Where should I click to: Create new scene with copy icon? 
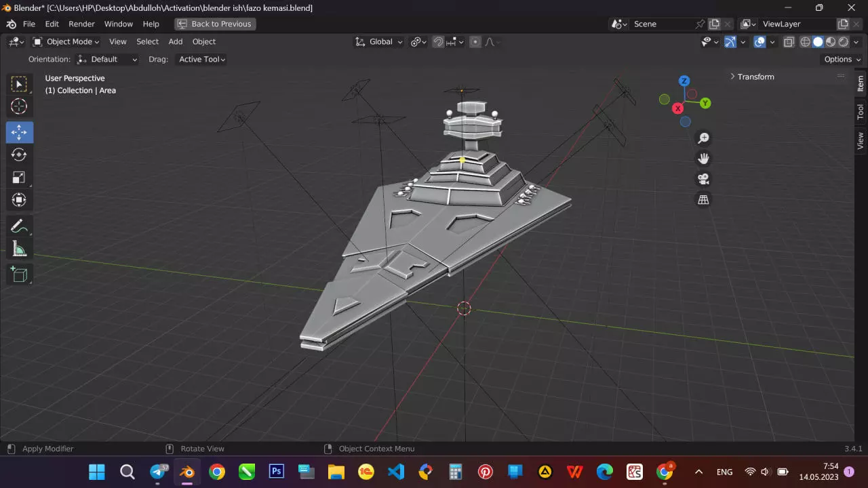(x=714, y=24)
